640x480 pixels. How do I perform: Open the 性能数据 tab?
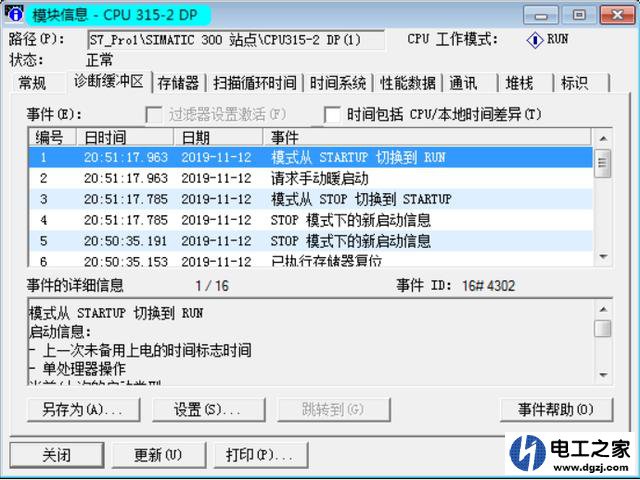tap(408, 83)
